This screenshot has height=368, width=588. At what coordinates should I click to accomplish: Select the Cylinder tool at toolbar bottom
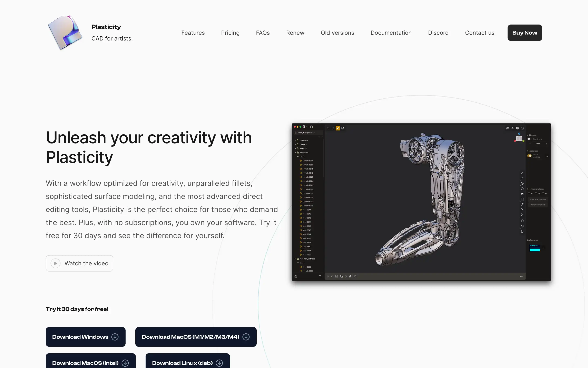pos(522,231)
